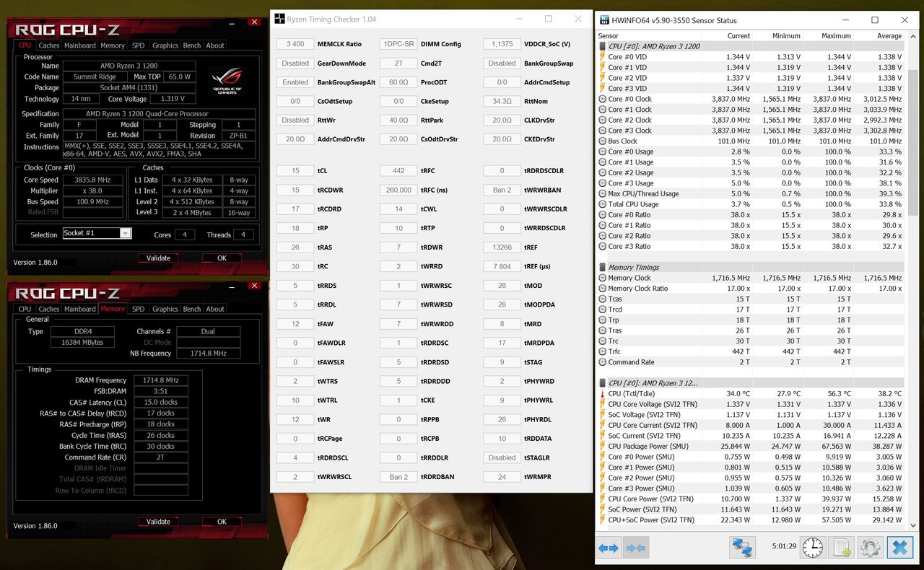The image size is (924, 570).
Task: Click the DIMM Config field 1DPC-SR
Action: tap(398, 44)
